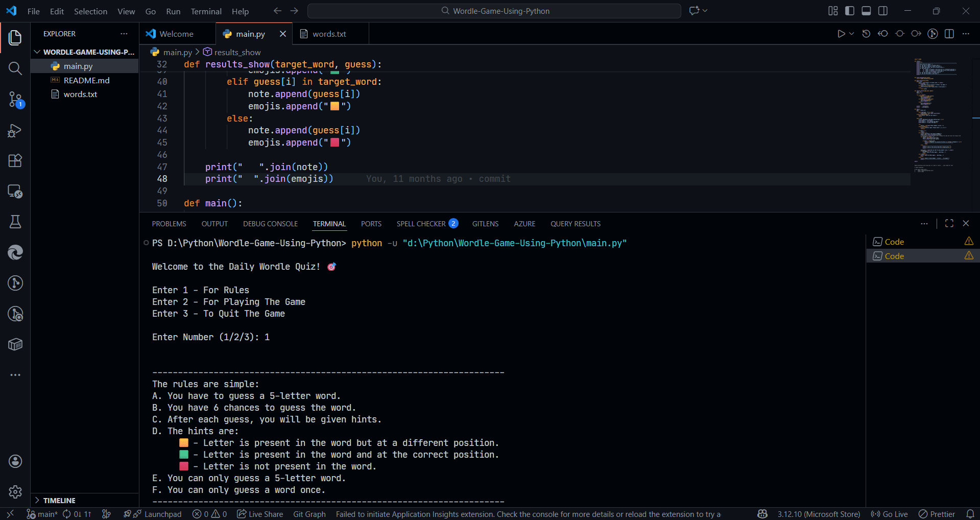This screenshot has width=980, height=520.
Task: Click the split editor right icon
Action: pyautogui.click(x=949, y=34)
